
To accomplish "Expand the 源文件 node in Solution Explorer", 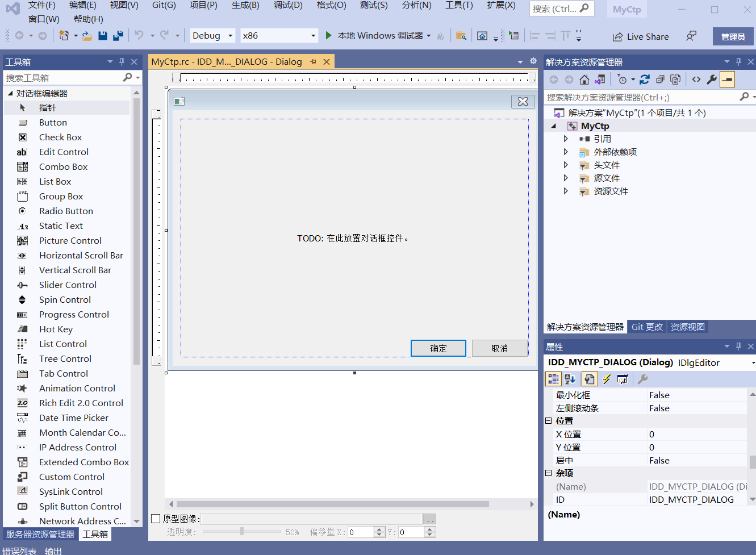I will [x=566, y=178].
